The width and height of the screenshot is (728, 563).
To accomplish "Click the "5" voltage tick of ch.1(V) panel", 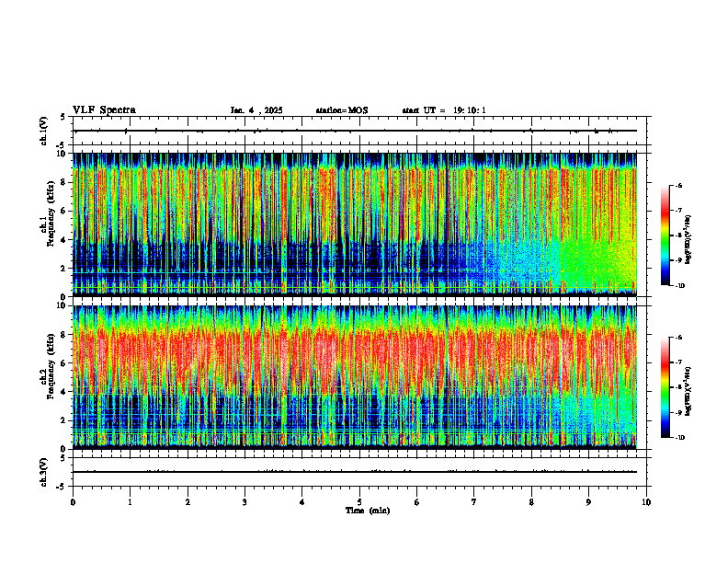I will [x=63, y=118].
